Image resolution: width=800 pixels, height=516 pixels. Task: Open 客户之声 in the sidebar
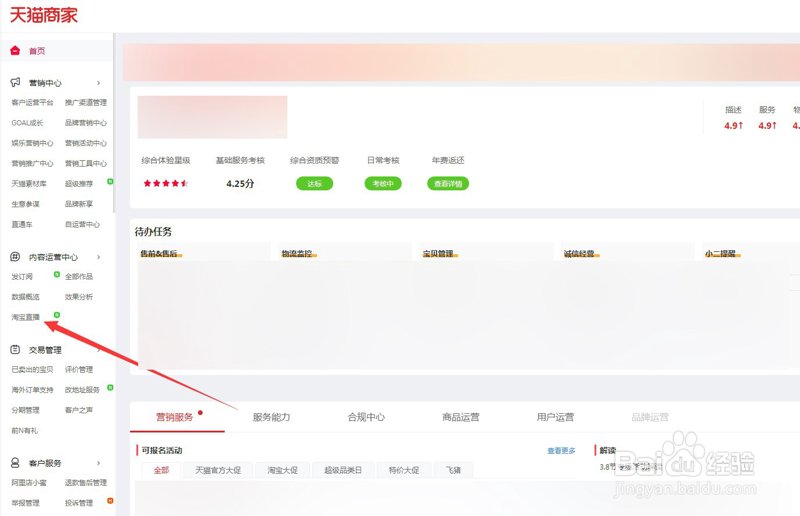click(x=79, y=410)
